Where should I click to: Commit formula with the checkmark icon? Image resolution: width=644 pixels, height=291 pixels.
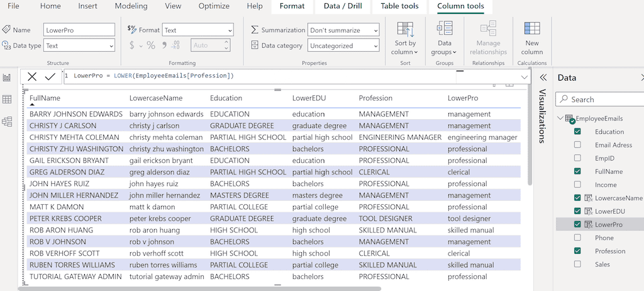click(x=50, y=76)
